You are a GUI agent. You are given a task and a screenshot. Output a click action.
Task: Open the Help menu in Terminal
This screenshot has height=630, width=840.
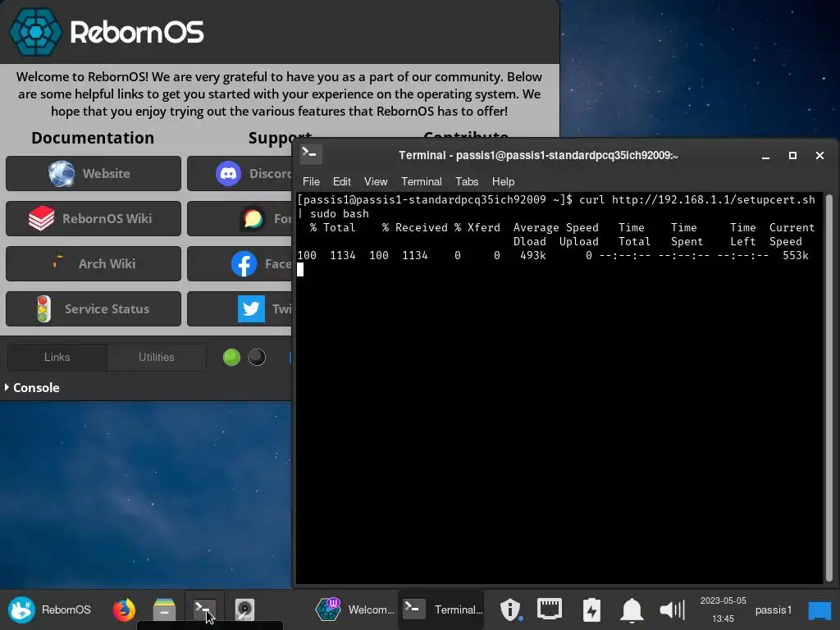(503, 181)
